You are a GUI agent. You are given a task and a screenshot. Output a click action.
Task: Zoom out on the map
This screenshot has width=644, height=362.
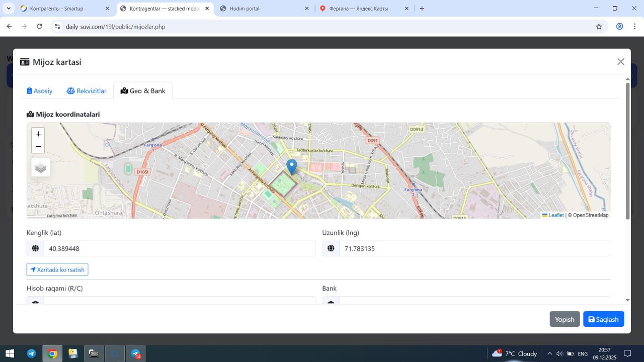[x=38, y=147]
